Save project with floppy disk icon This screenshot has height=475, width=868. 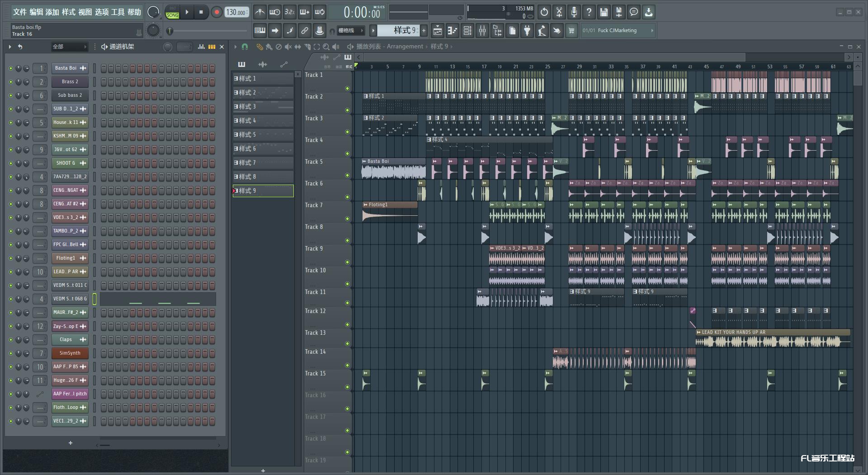[604, 12]
